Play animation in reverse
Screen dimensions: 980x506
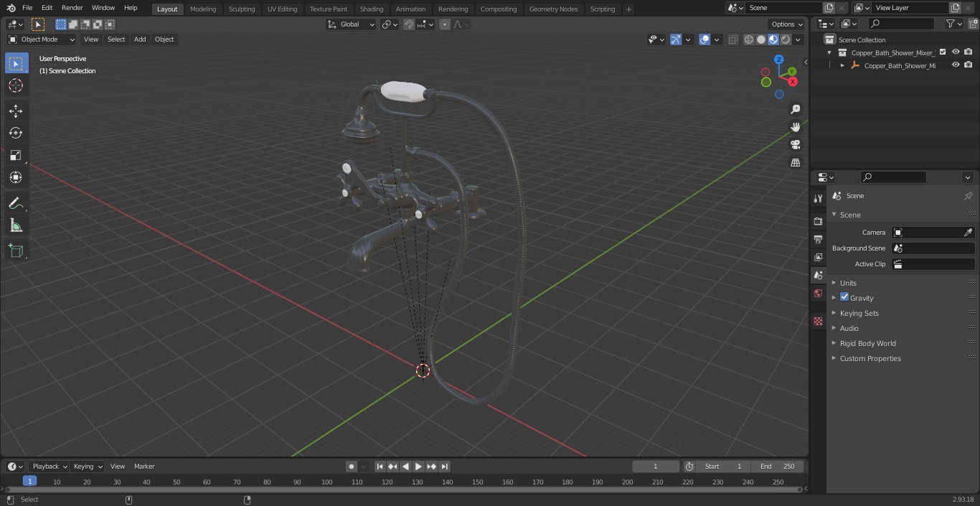coord(405,467)
